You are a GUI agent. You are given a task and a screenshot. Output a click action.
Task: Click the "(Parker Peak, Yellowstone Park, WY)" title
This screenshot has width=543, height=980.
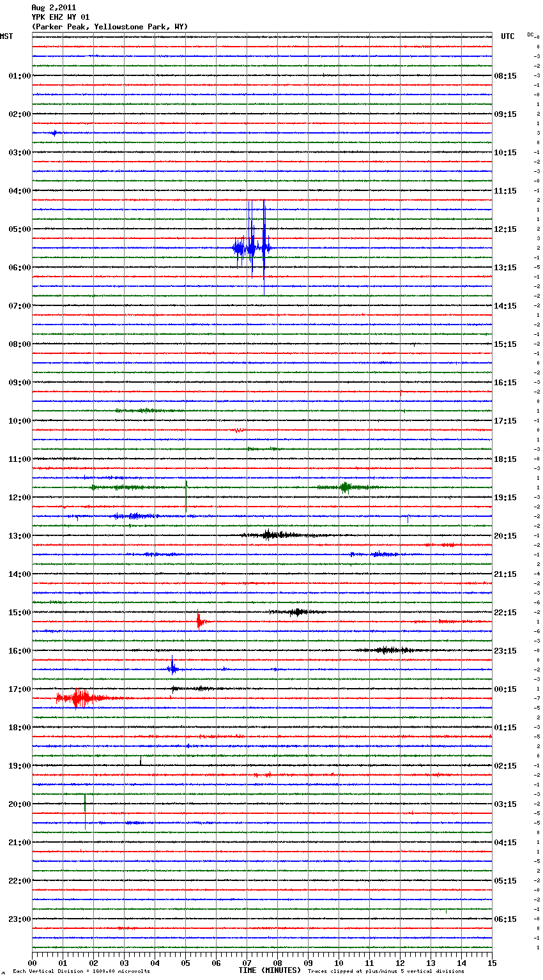110,27
